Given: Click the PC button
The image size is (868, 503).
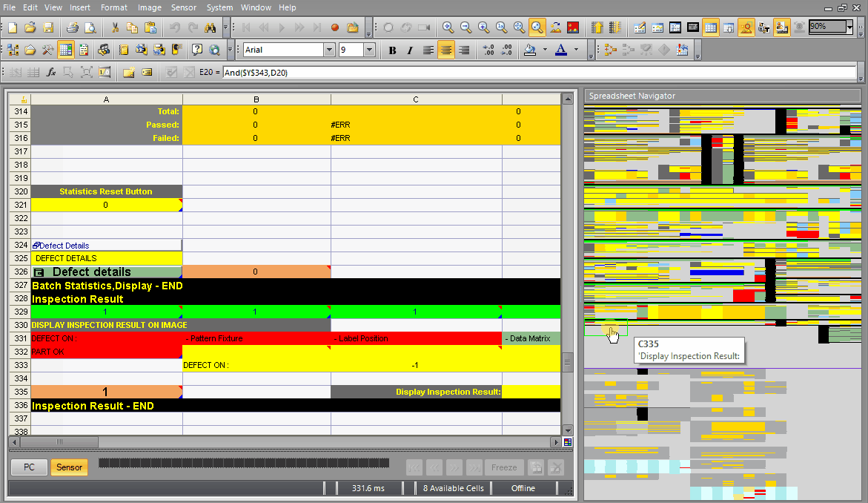Looking at the screenshot, I should pyautogui.click(x=30, y=467).
